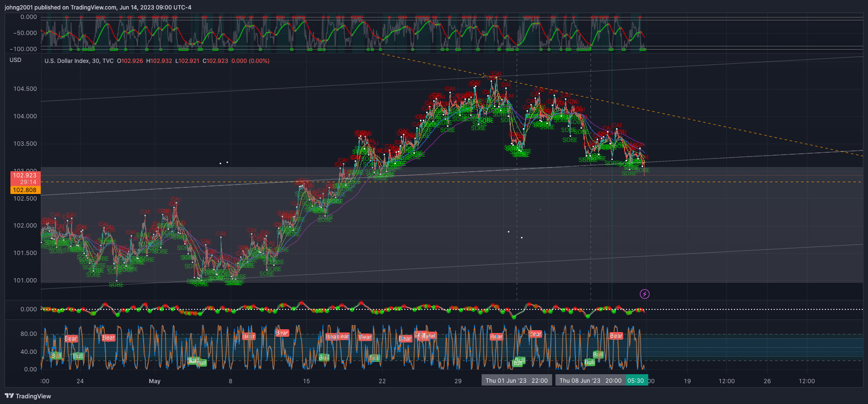Click the 15 date label on time axis
Image resolution: width=868 pixels, height=404 pixels.
coord(306,381)
